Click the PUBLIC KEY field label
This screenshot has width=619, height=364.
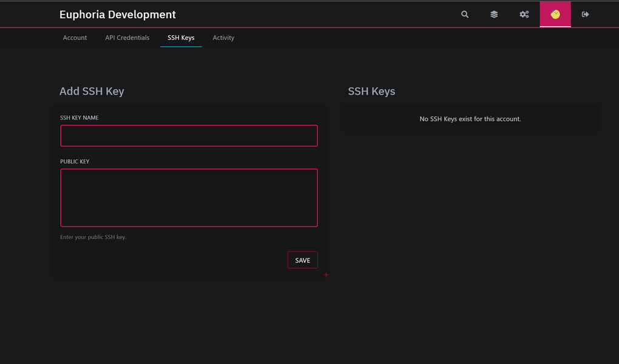point(75,162)
